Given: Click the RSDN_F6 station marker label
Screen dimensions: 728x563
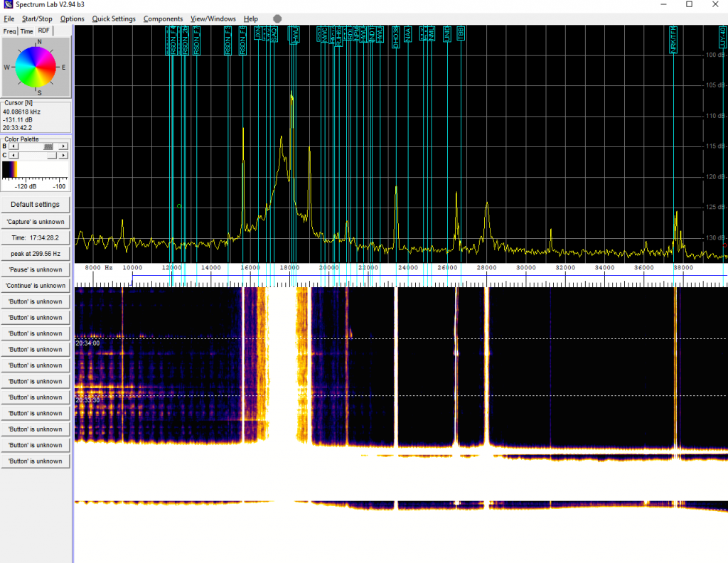Looking at the screenshot, I should point(243,41).
